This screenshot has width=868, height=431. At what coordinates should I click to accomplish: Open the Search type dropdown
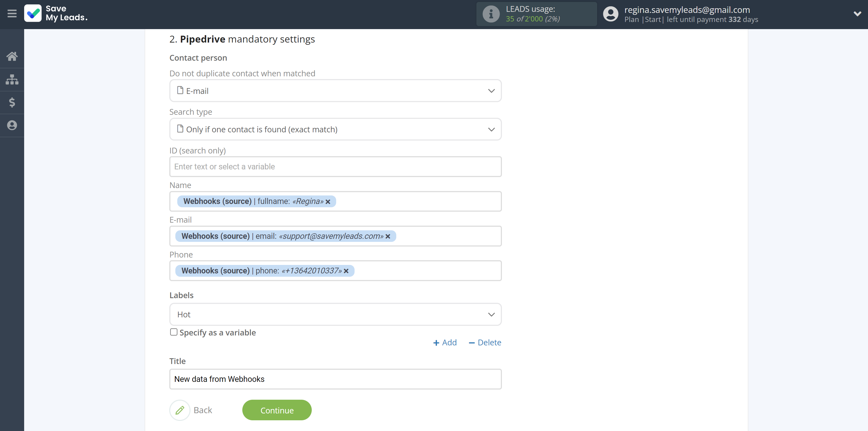(335, 129)
